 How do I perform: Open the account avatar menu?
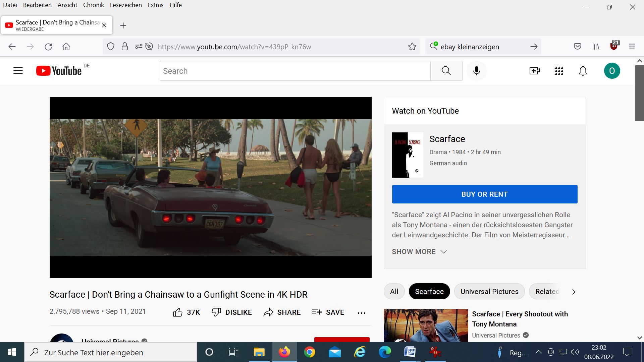click(x=612, y=71)
